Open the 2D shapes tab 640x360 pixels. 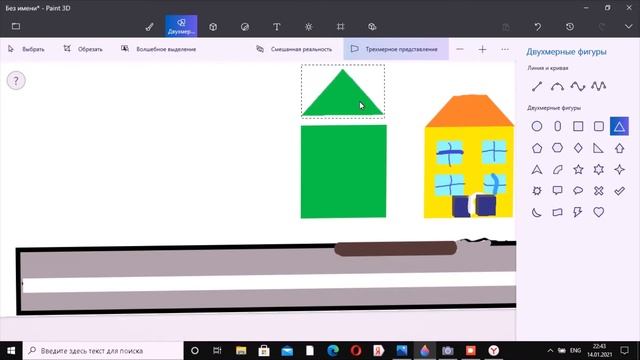[x=181, y=26]
